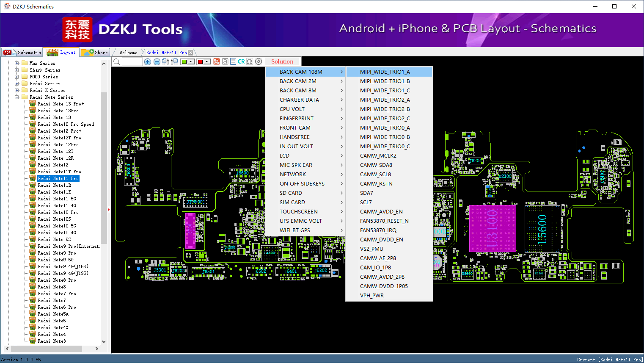644x363 pixels.
Task: Select MIPI_WIDE_TRIO1_A from the submenu
Action: click(x=389, y=72)
